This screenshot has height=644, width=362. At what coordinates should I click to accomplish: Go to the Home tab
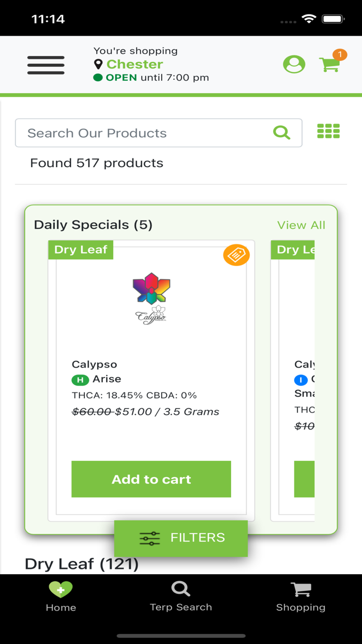[61, 596]
